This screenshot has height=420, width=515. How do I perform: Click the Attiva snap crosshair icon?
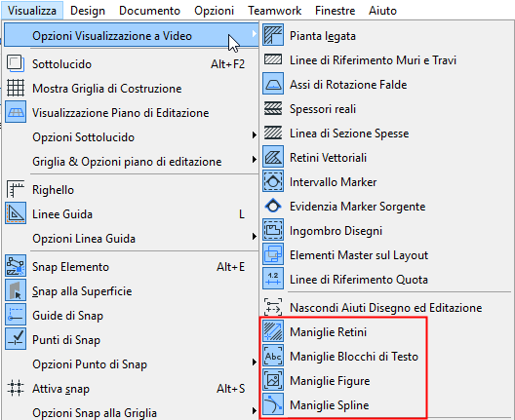(16, 388)
